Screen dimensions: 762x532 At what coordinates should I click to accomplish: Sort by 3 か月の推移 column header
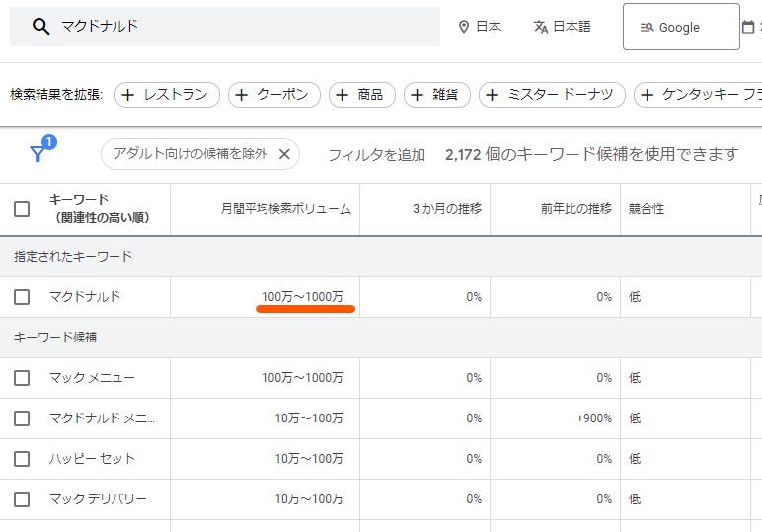coord(447,209)
